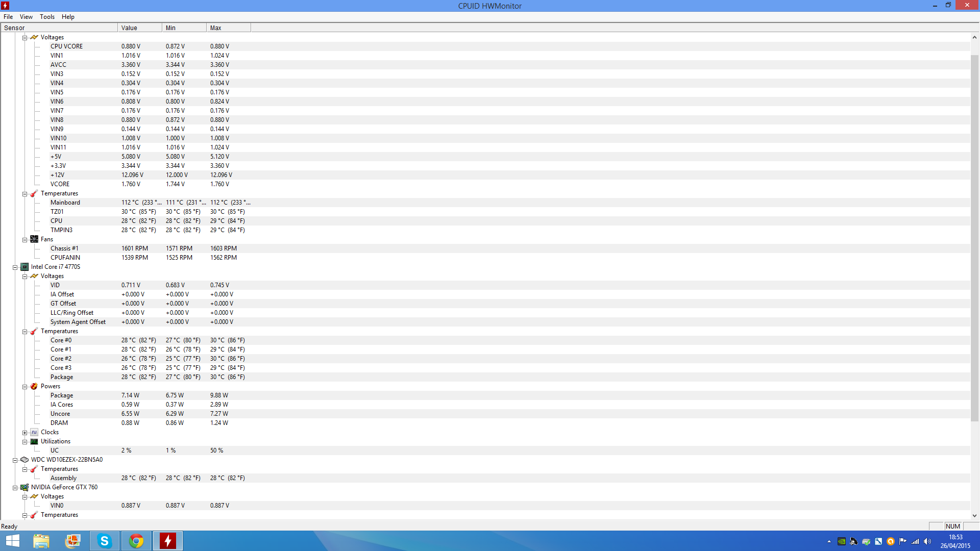
Task: Open Skype from the taskbar
Action: 105,541
